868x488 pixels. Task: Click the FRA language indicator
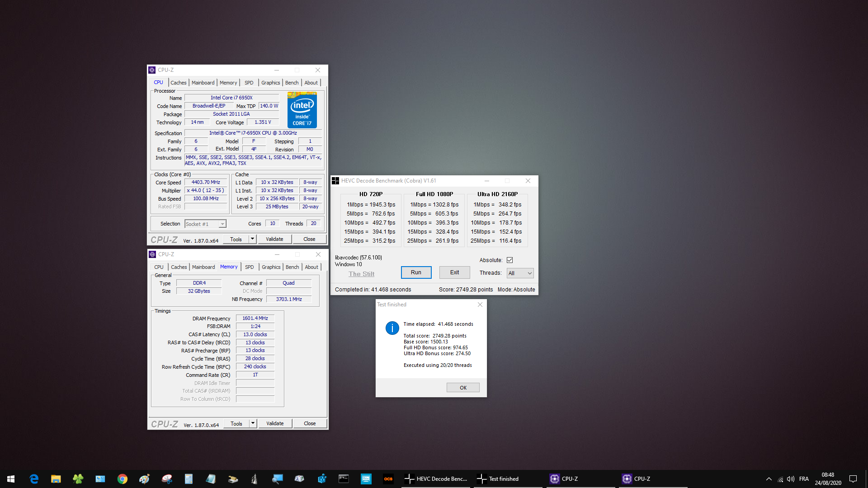pyautogui.click(x=804, y=479)
